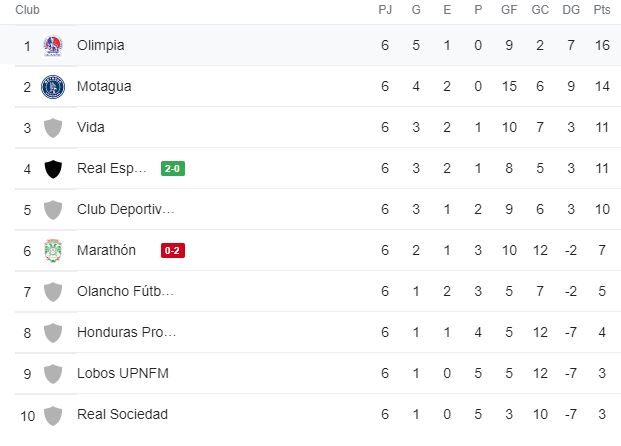Click the Pts column header
The height and width of the screenshot is (446, 621).
tap(602, 10)
